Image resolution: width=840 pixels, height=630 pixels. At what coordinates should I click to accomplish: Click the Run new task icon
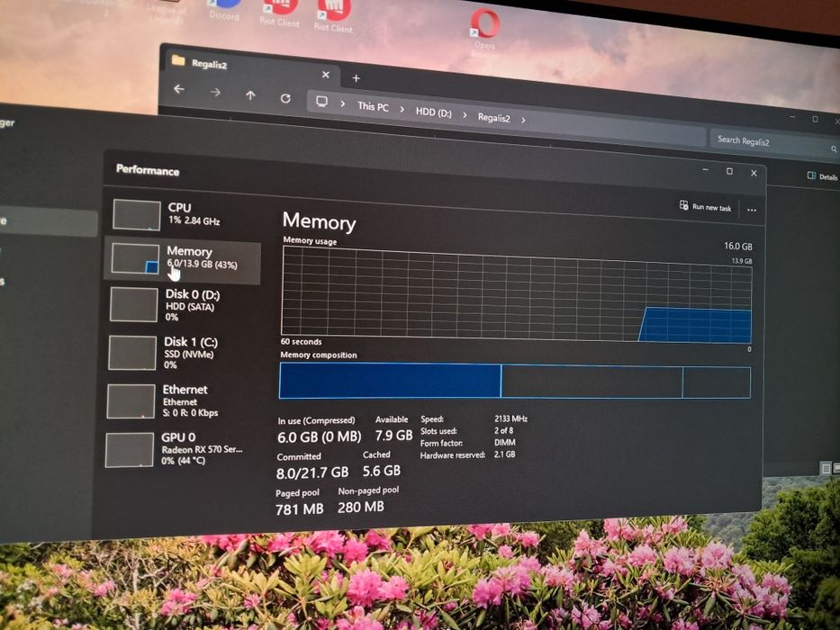(683, 205)
